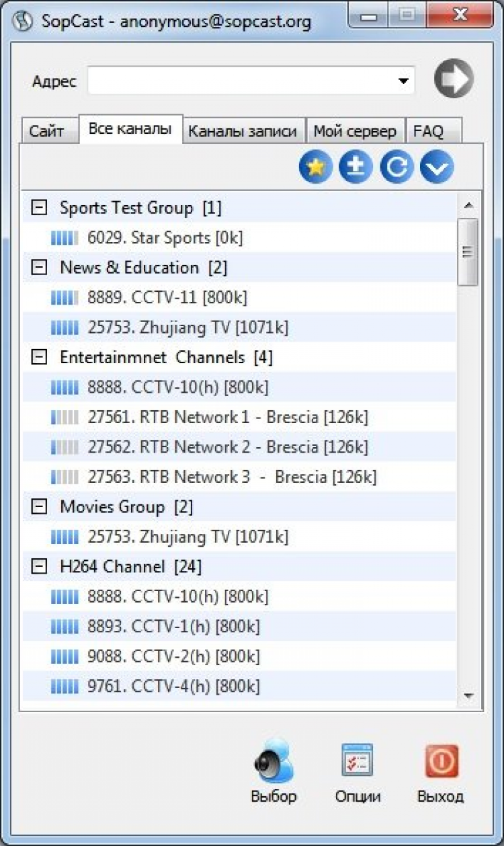Click signal bars icon of Star Sports
The image size is (504, 846).
click(x=65, y=237)
